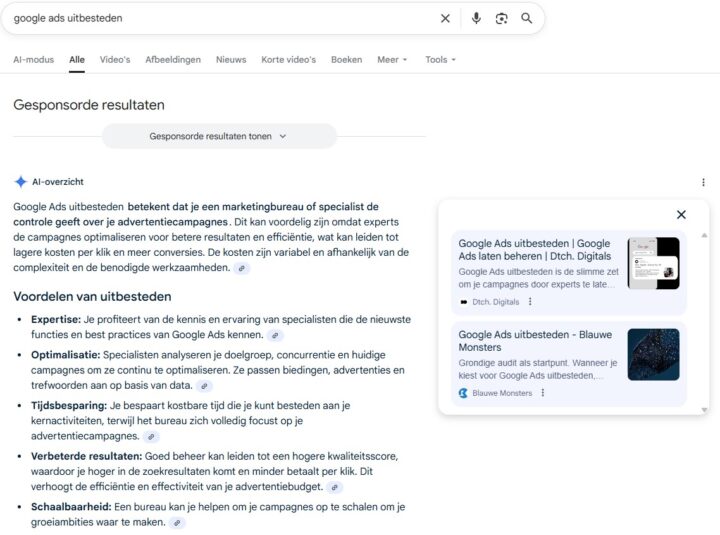This screenshot has height=535, width=720.
Task: Expand 'Gesponsorde resultaten tonen'
Action: point(219,136)
